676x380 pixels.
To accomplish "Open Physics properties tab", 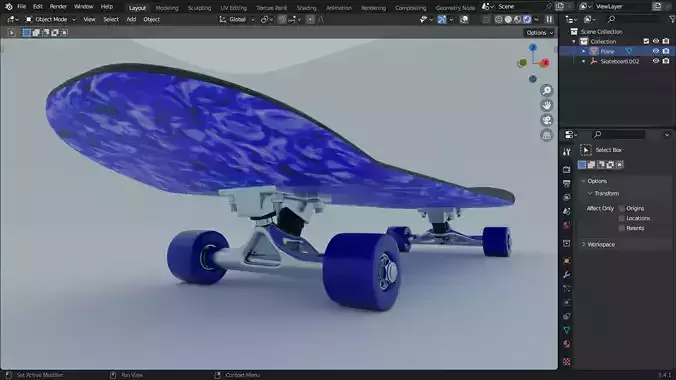I will pos(566,302).
